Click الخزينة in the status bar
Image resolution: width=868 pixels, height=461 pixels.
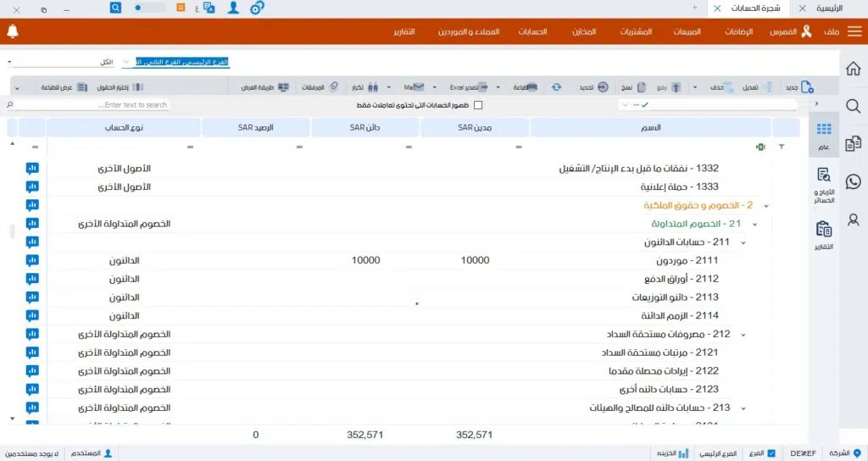tap(672, 453)
